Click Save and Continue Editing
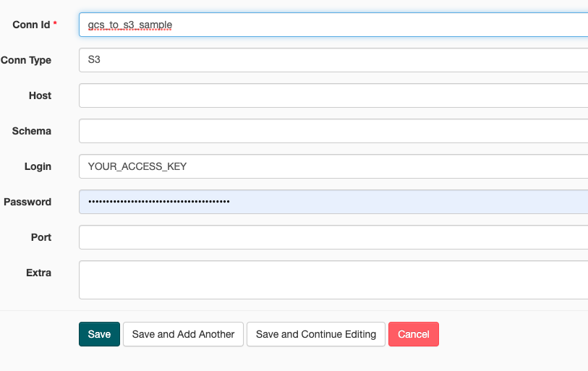Image resolution: width=588 pixels, height=371 pixels. pyautogui.click(x=316, y=334)
